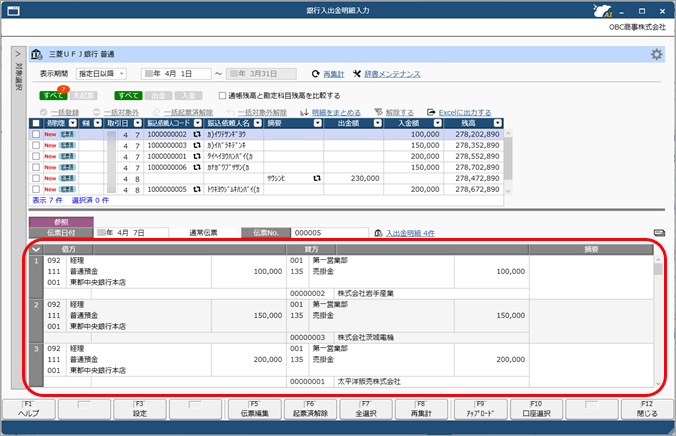Open the 残高 column filter dropdown
This screenshot has height=436, width=676.
[498, 123]
